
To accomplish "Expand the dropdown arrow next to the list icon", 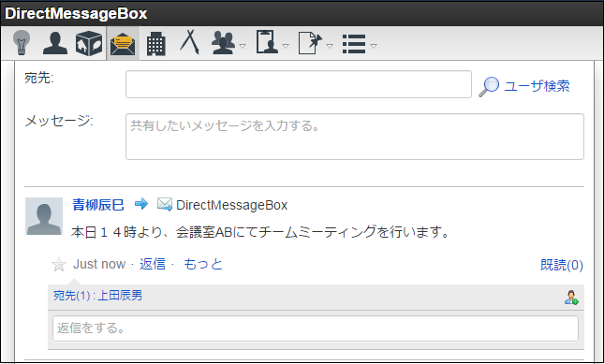I will pos(374,46).
